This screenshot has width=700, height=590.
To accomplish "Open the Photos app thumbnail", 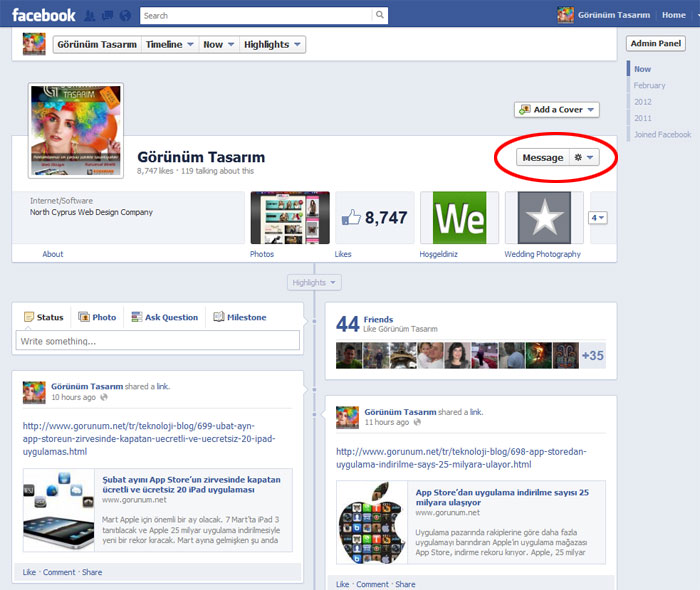I will (290, 218).
